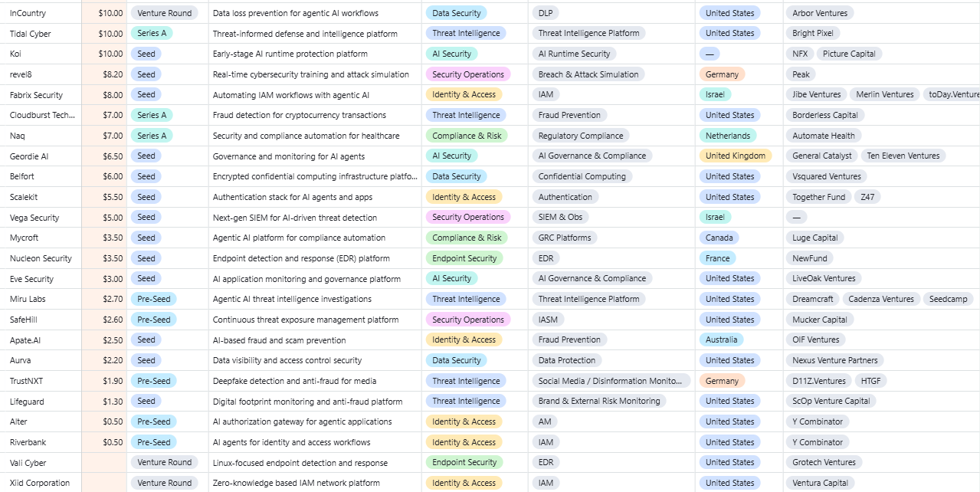Click Alter's Y Combinator investor tag
The width and height of the screenshot is (980, 492).
818,421
